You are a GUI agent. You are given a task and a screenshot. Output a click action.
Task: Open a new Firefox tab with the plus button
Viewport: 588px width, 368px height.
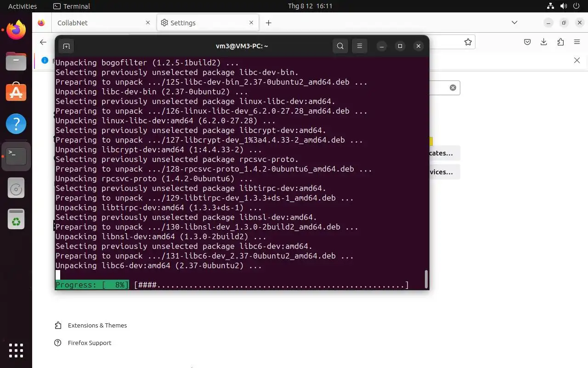(269, 23)
